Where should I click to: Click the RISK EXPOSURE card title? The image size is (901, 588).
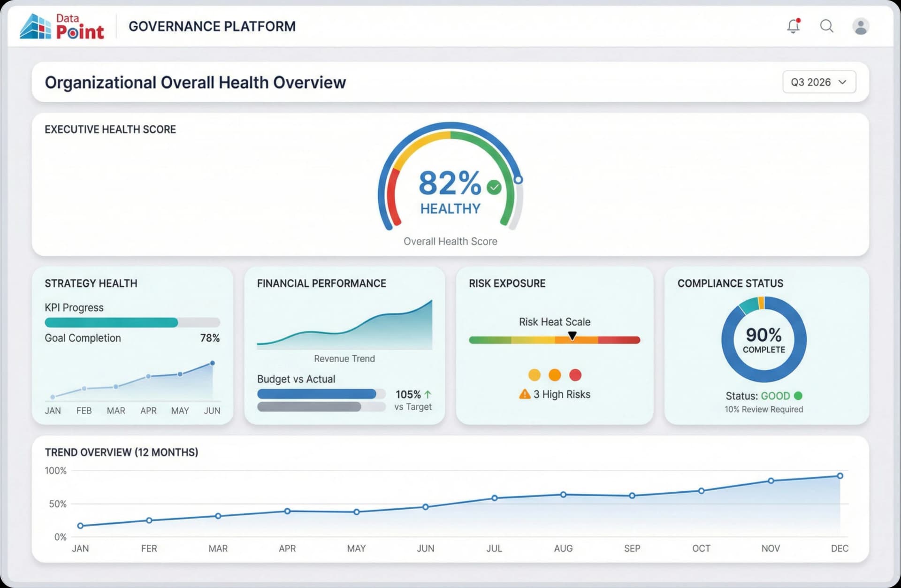pos(507,283)
